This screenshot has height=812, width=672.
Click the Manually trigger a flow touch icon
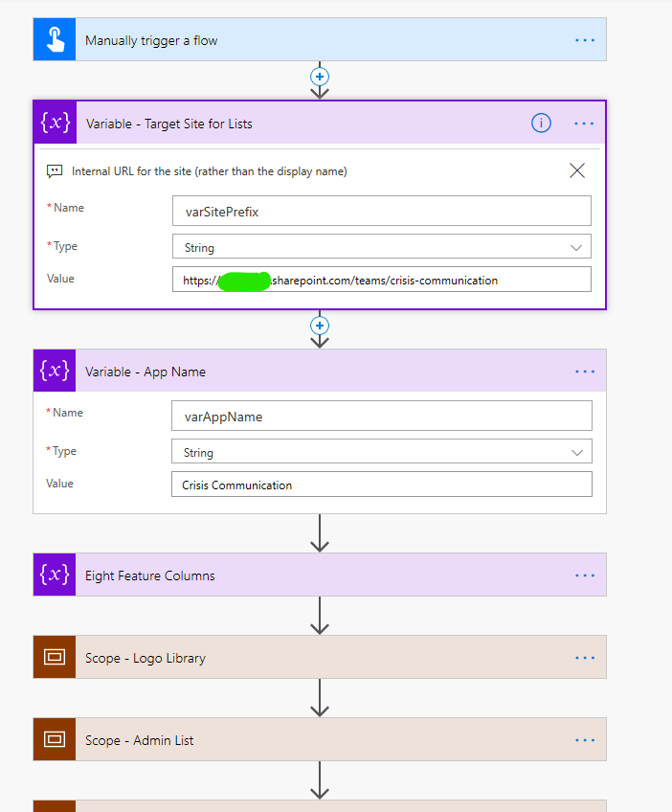coord(54,39)
